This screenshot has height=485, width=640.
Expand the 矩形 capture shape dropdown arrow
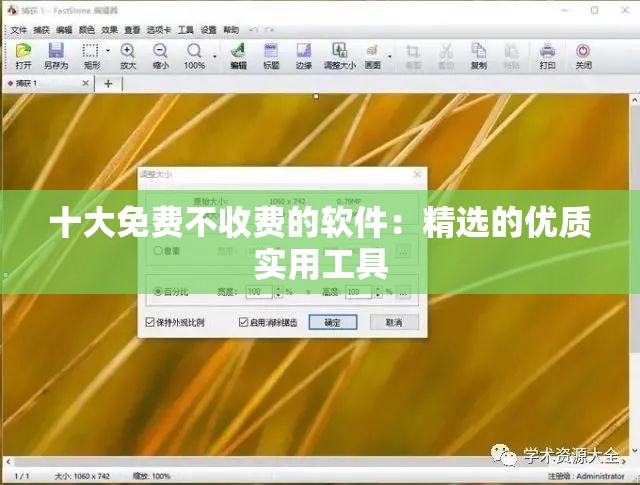coord(108,51)
